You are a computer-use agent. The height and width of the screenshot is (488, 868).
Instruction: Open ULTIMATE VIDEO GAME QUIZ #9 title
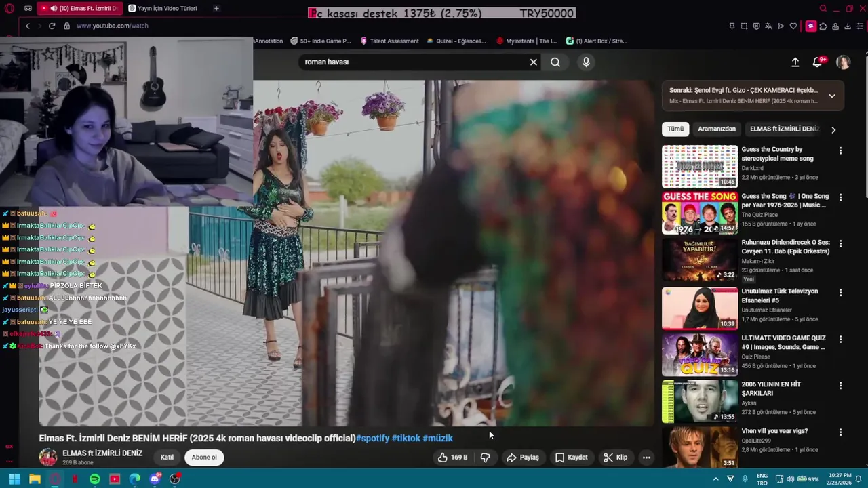(x=783, y=342)
